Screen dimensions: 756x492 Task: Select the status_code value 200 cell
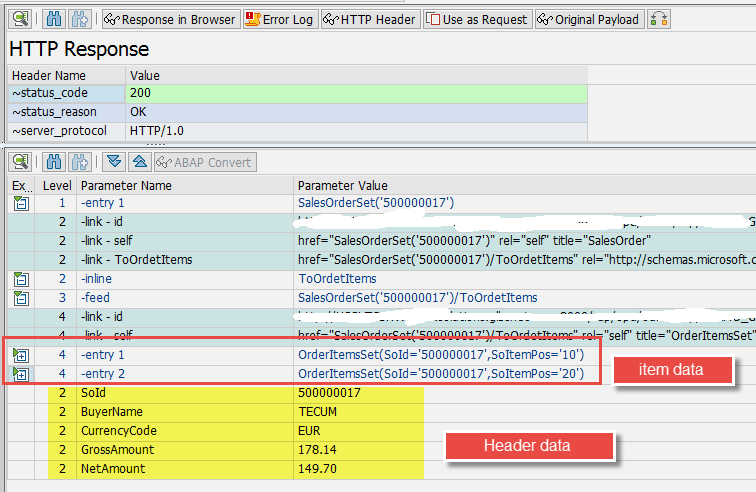pos(357,93)
